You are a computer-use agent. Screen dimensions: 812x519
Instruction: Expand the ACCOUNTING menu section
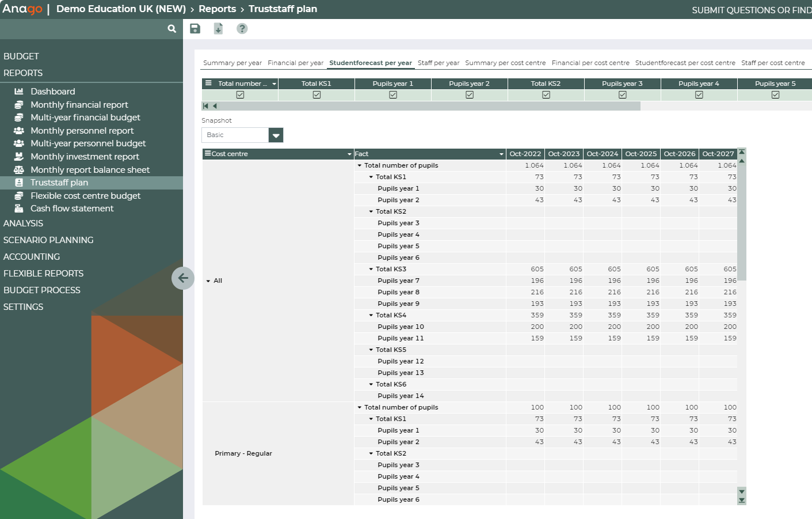(32, 257)
